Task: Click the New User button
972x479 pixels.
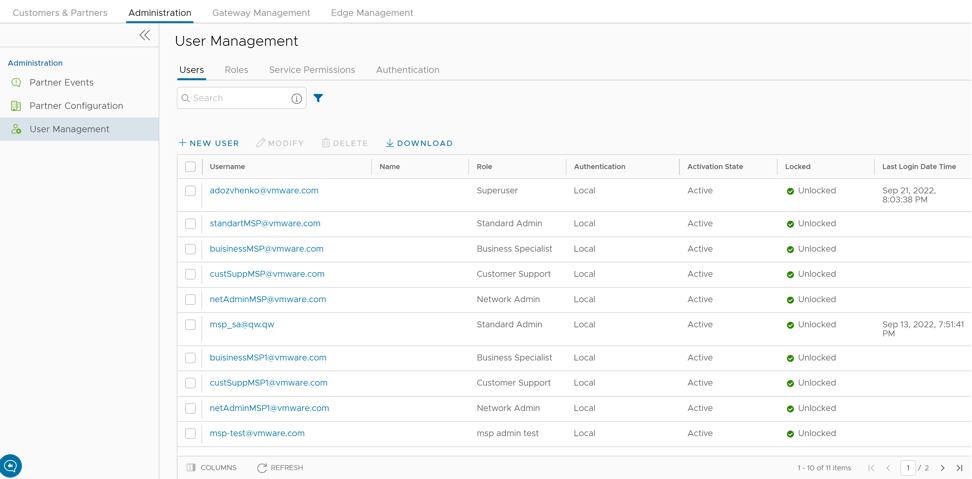Action: coord(209,143)
